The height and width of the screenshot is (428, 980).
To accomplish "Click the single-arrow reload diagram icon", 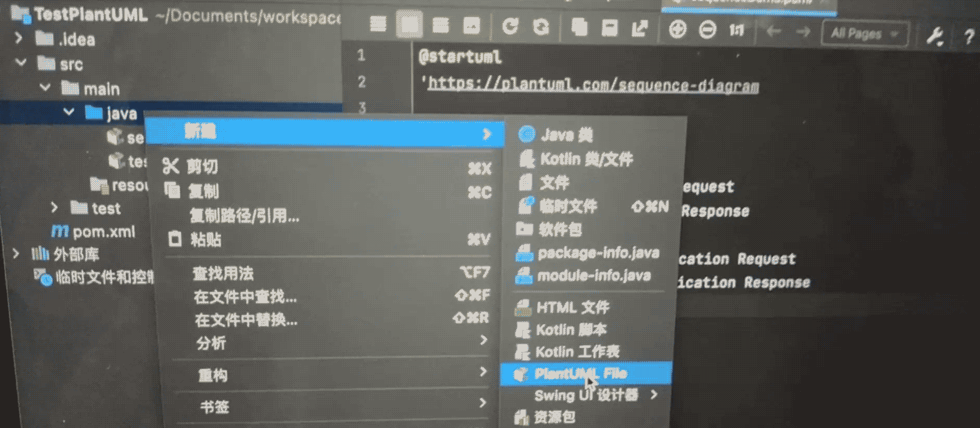I will tap(510, 26).
